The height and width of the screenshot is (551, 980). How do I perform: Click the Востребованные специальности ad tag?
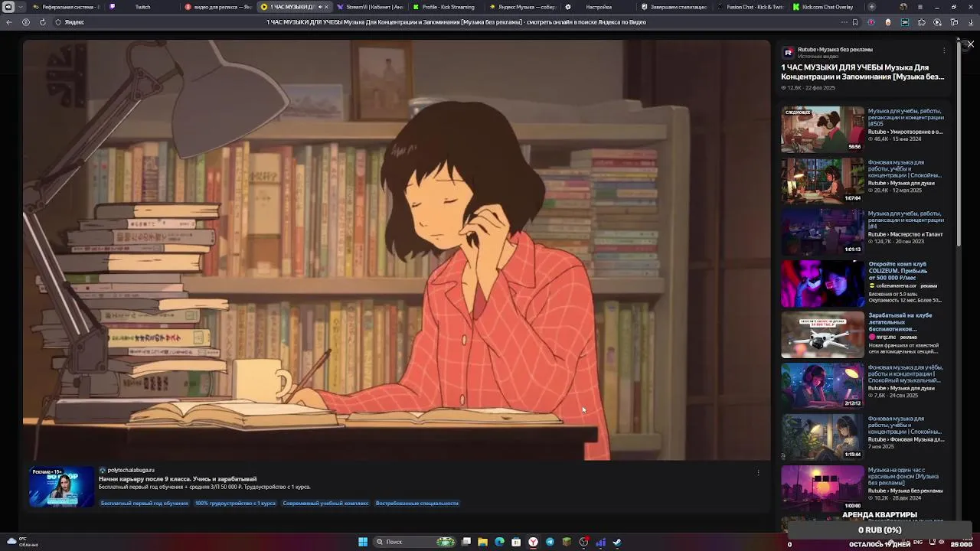coord(417,504)
